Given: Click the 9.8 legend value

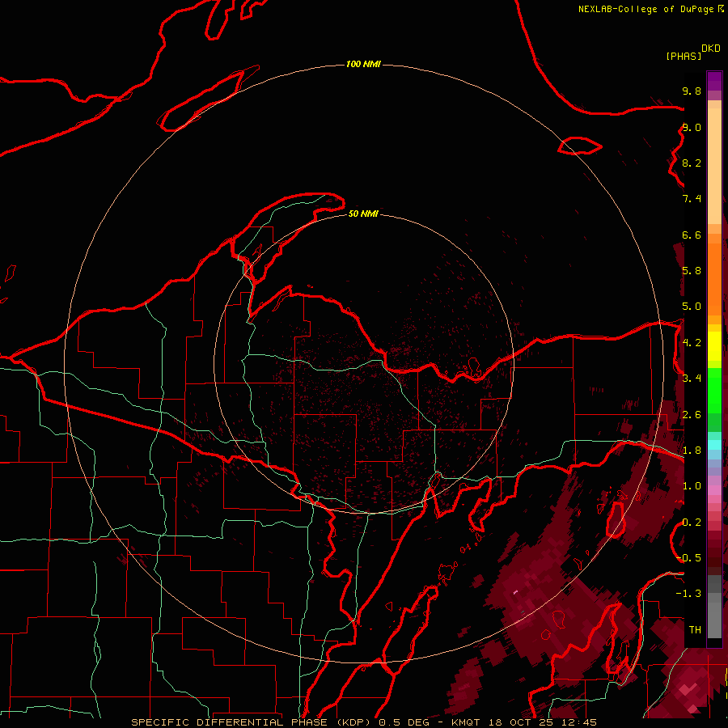Looking at the screenshot, I should pos(692,91).
